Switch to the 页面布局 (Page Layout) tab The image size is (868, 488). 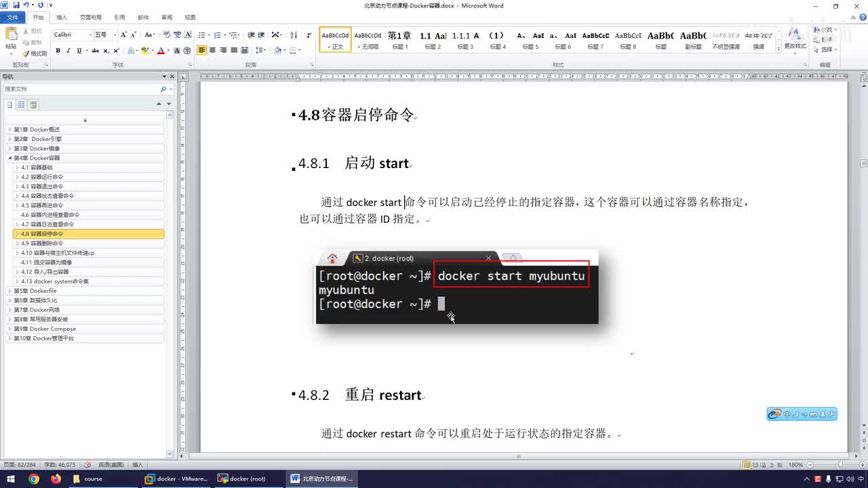pyautogui.click(x=90, y=18)
